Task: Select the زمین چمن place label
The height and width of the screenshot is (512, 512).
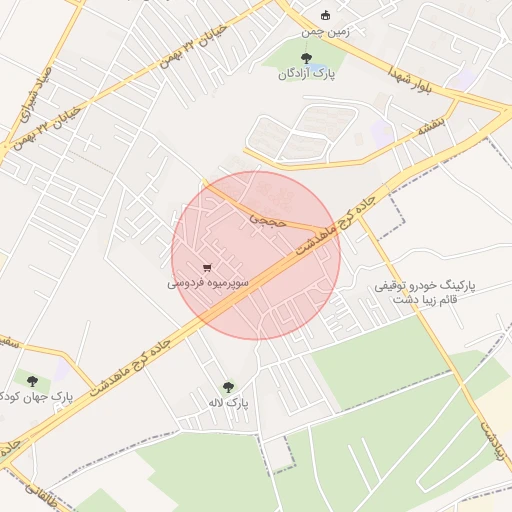Action: [x=325, y=32]
